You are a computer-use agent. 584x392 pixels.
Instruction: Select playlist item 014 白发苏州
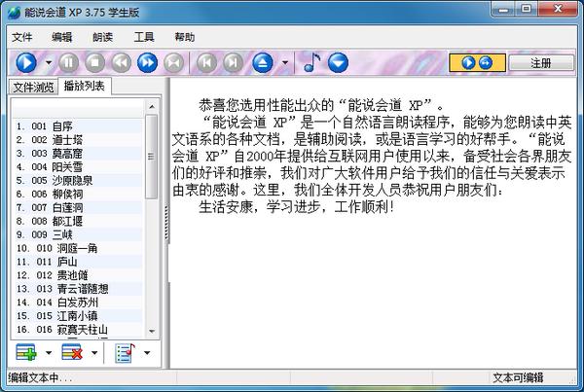point(77,303)
